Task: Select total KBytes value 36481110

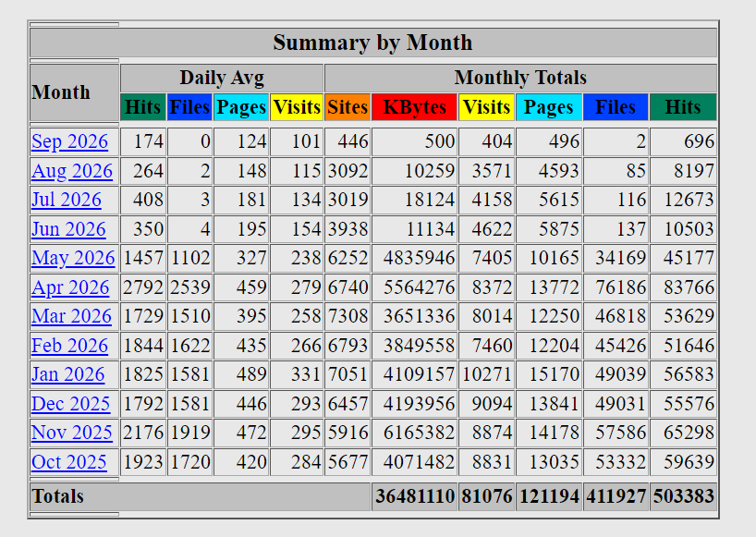Action: point(415,496)
